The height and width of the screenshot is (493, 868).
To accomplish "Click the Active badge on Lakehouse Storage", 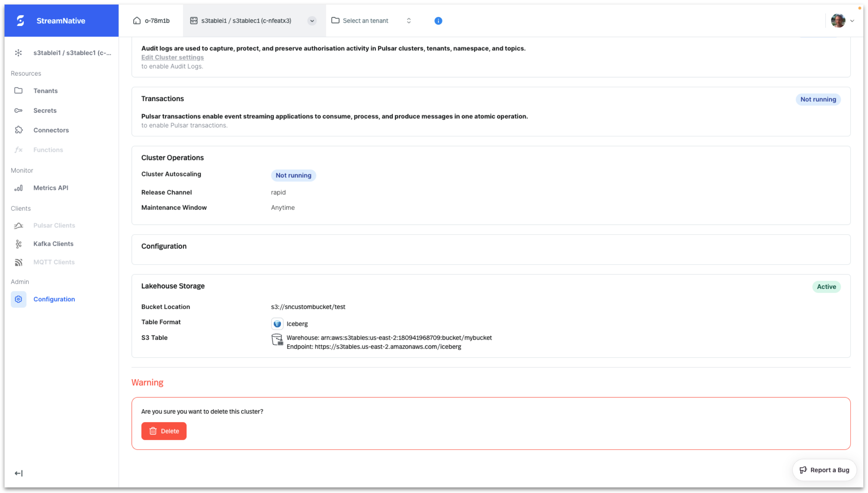I will 826,287.
